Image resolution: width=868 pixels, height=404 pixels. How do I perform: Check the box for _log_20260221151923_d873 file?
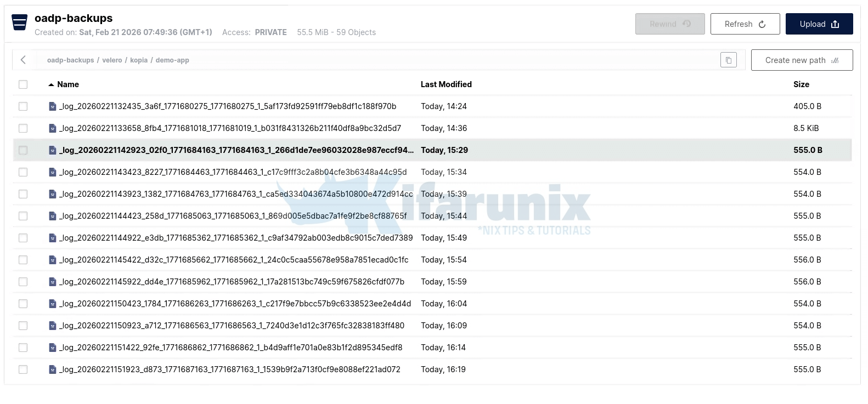point(23,369)
